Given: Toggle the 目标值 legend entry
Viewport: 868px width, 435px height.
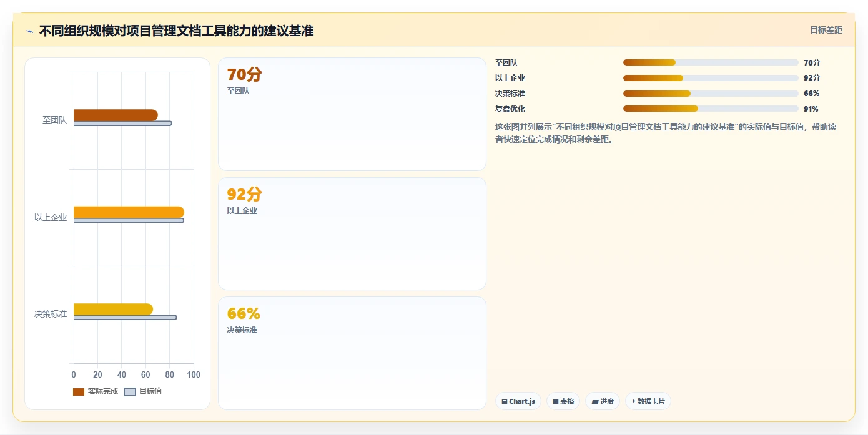Looking at the screenshot, I should pos(143,391).
